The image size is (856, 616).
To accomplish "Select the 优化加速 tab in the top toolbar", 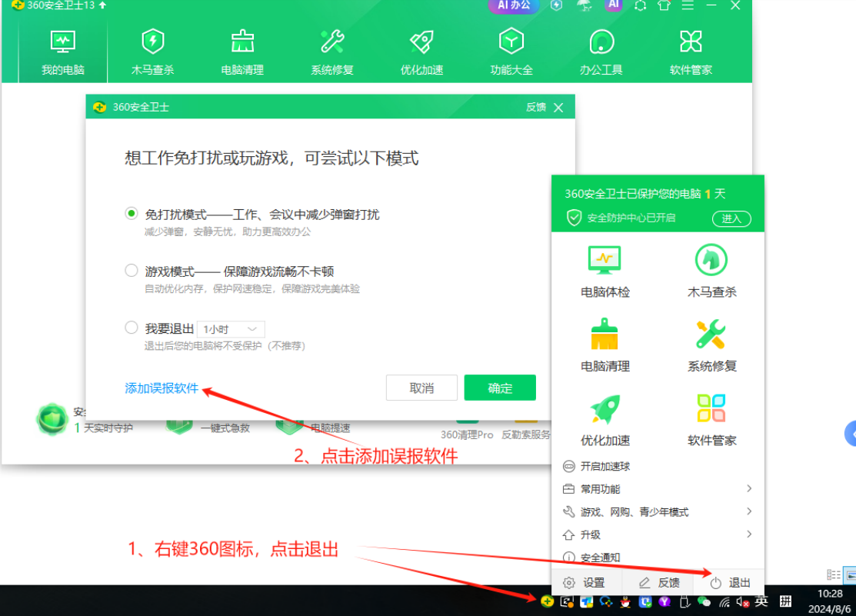I will click(421, 52).
